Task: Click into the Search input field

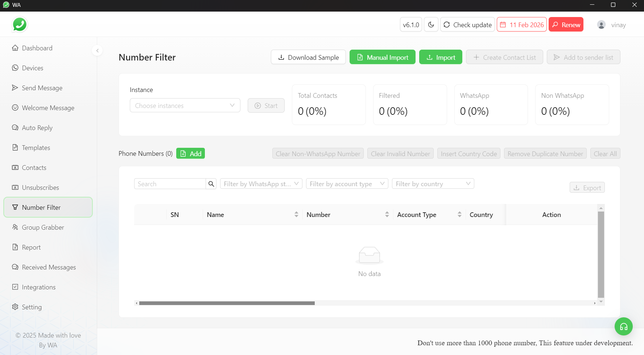Action: pyautogui.click(x=170, y=184)
